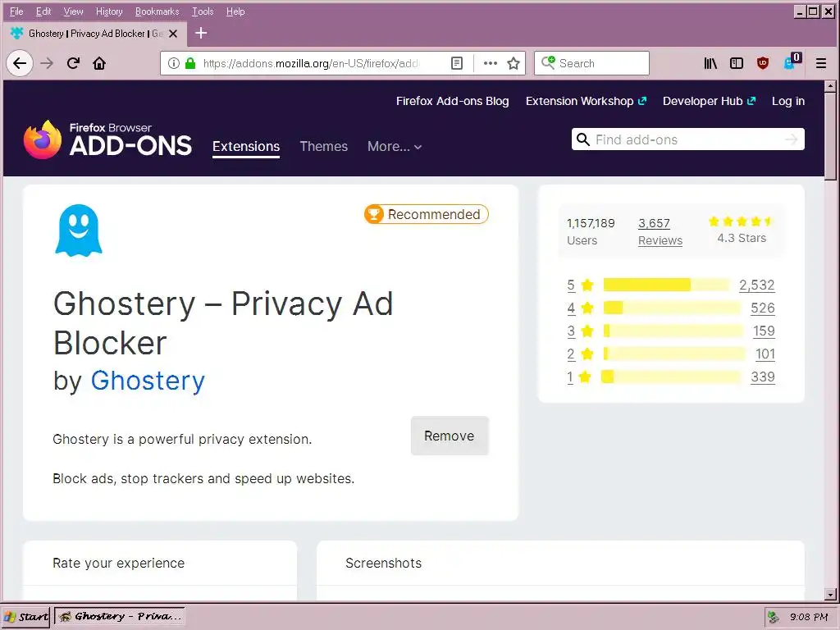Open the 101 two-star reviews count

click(x=765, y=354)
